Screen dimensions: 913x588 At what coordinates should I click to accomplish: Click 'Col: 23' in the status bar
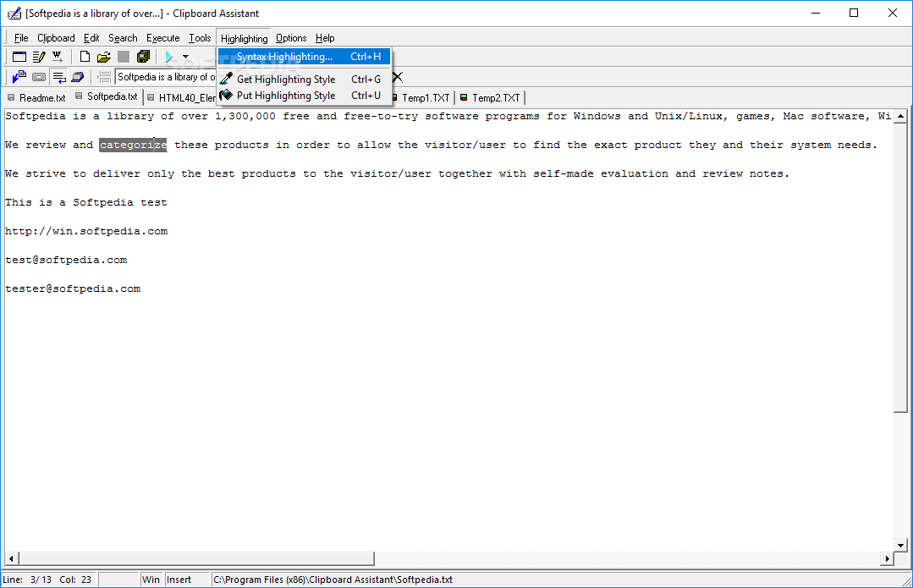point(75,580)
